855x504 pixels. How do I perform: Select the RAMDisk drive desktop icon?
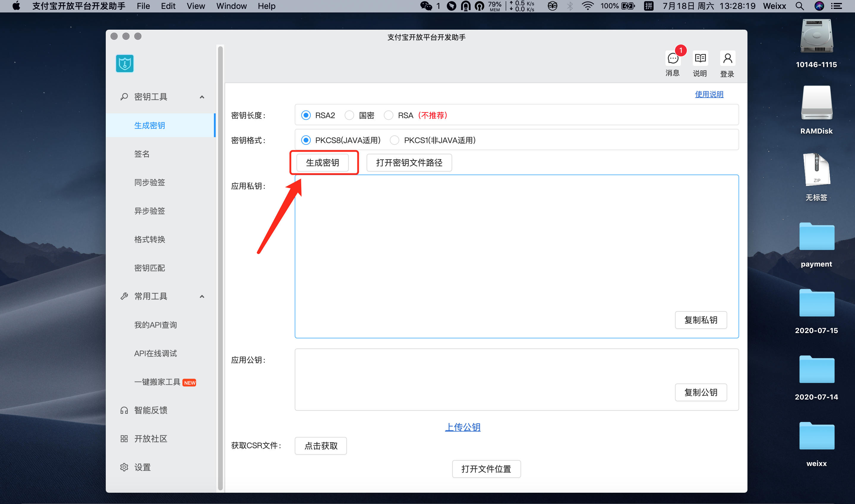[x=817, y=103]
